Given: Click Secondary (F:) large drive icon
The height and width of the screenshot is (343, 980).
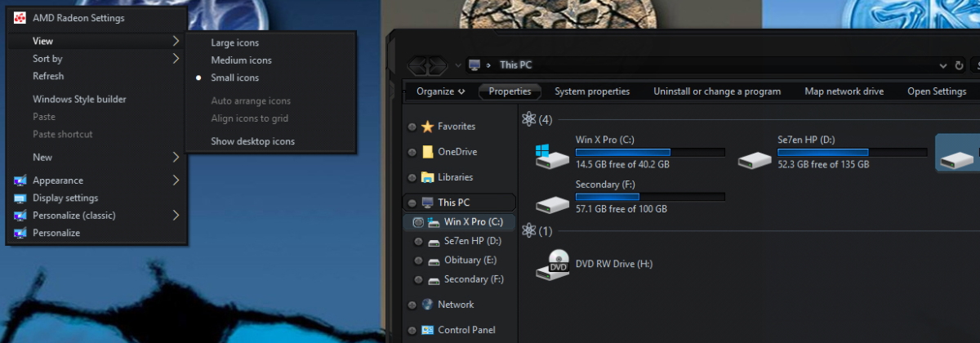Looking at the screenshot, I should tap(552, 203).
